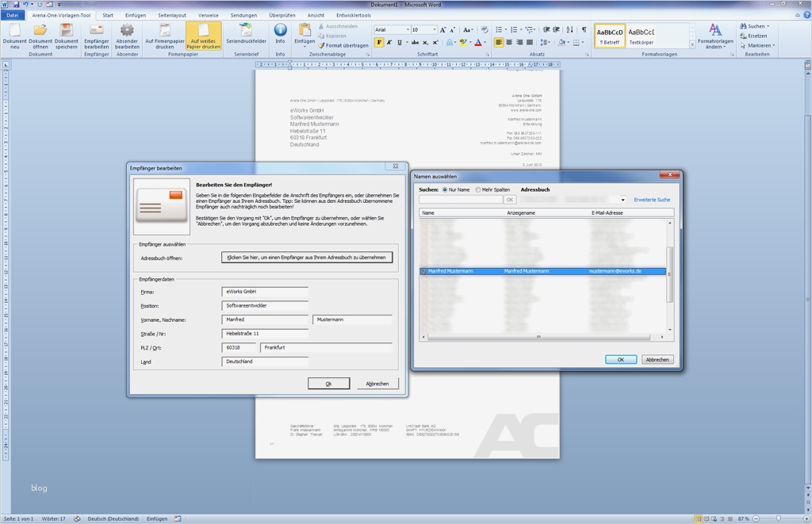The height and width of the screenshot is (524, 812).
Task: Click the Firma input field eWorks GmbH
Action: 265,292
